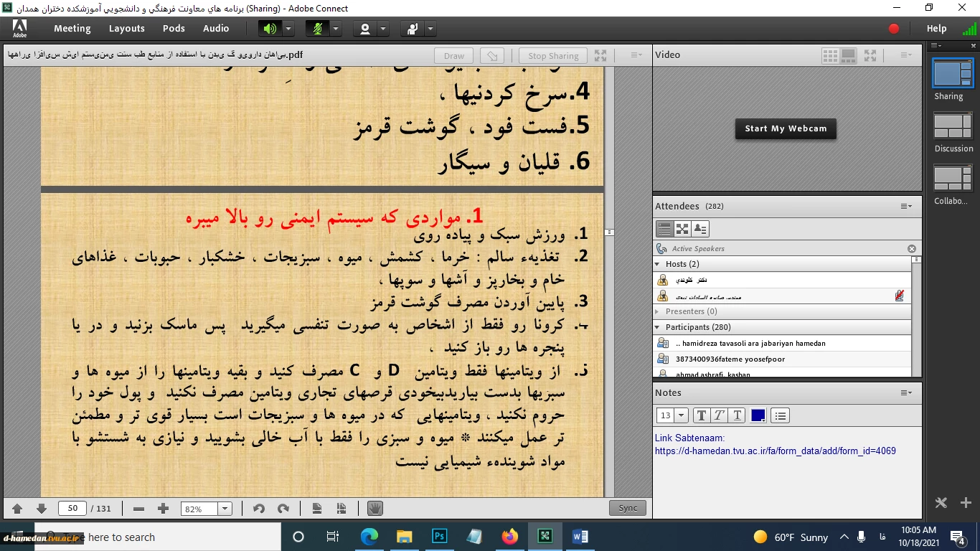Switch to Attendee list view
Image resolution: width=980 pixels, height=551 pixels.
coord(664,229)
